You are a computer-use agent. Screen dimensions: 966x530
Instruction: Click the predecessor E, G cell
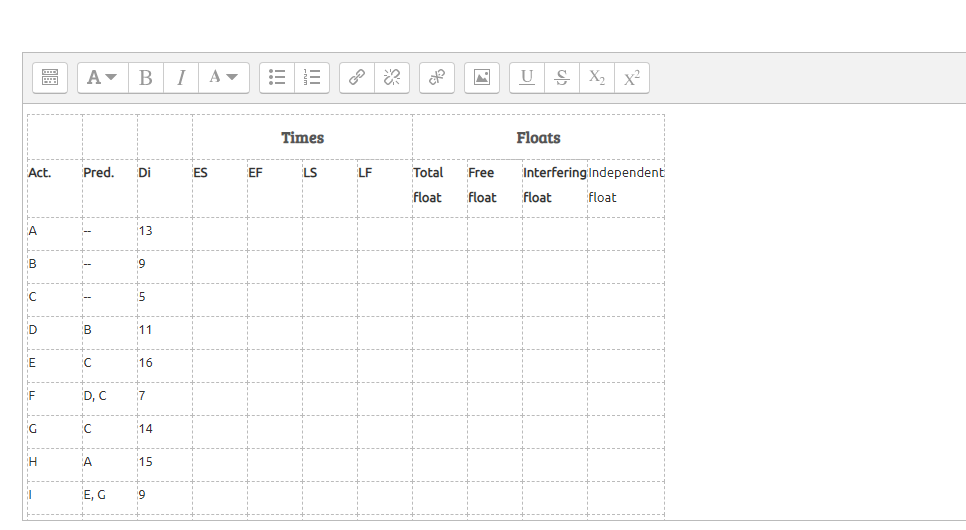[110, 497]
